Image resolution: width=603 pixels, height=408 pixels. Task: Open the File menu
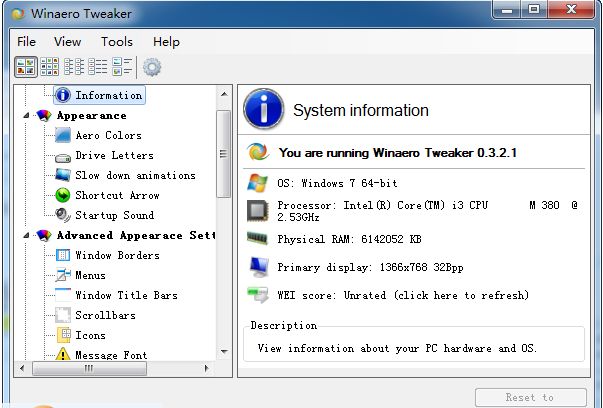click(26, 41)
